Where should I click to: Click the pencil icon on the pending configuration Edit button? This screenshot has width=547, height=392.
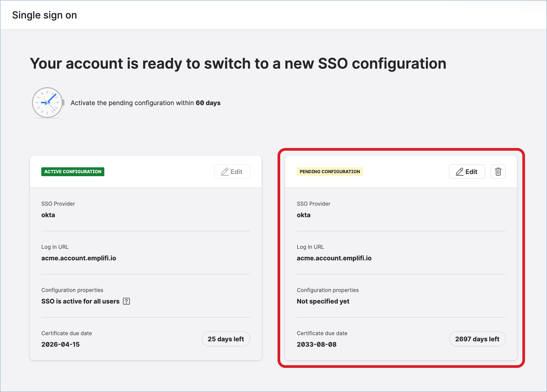pyautogui.click(x=460, y=172)
